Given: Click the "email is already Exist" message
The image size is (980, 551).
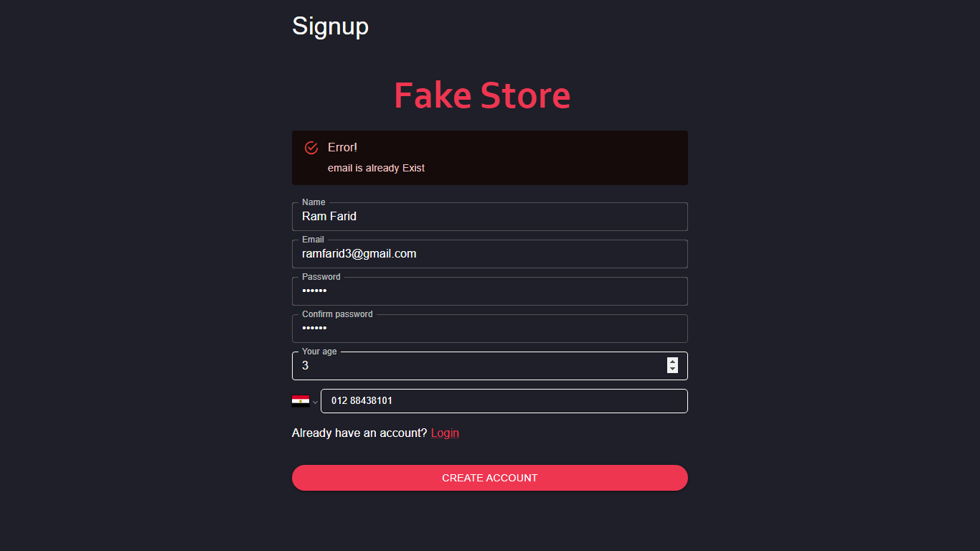Looking at the screenshot, I should tap(376, 168).
